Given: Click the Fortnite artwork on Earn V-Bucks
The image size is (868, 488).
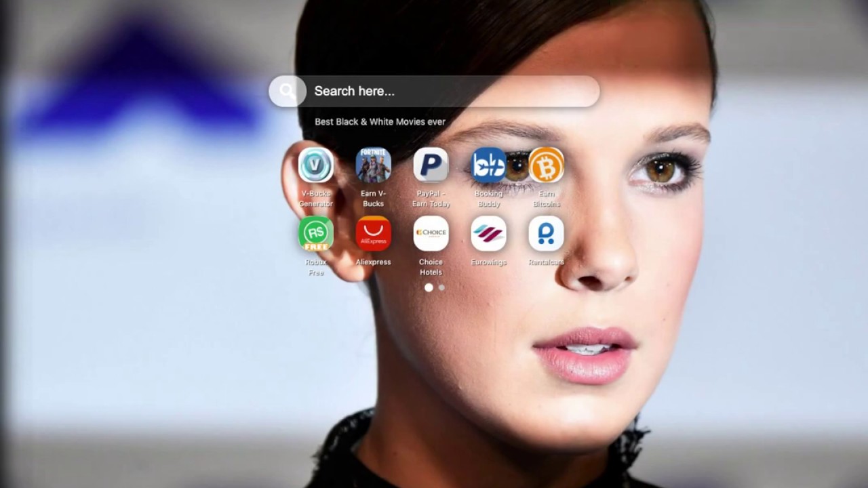Looking at the screenshot, I should (373, 164).
